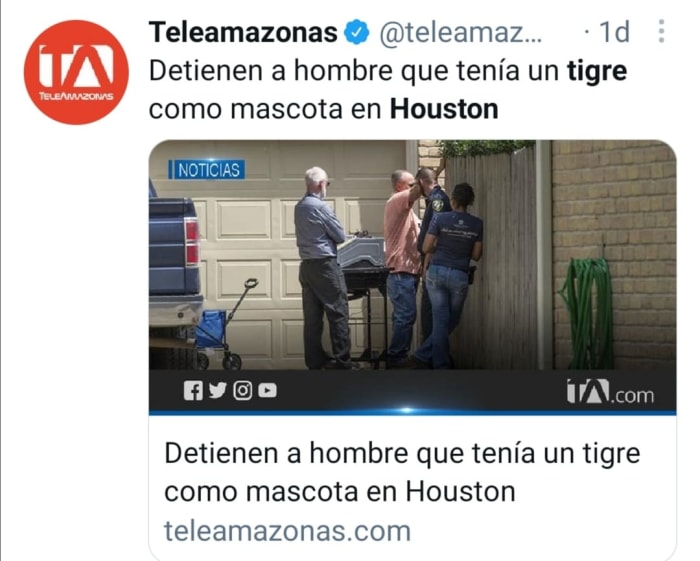Open the link card headline text
Viewport: 700px width, 561px height.
(x=402, y=472)
